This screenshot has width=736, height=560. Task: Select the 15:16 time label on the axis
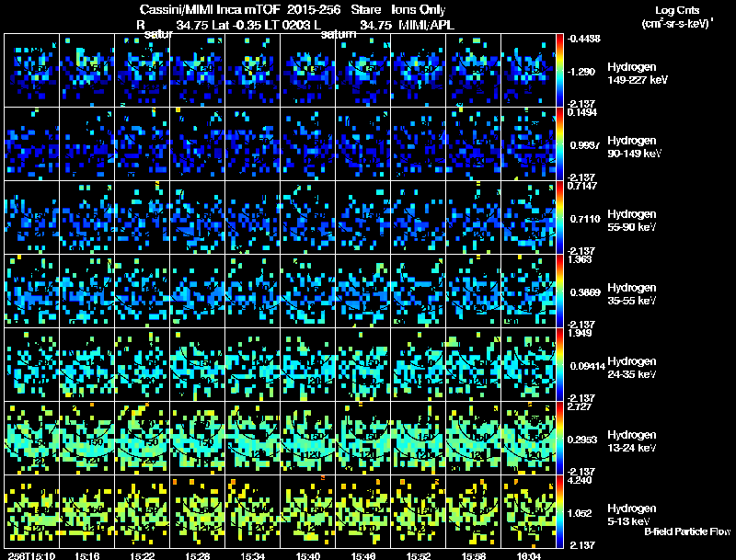click(87, 554)
